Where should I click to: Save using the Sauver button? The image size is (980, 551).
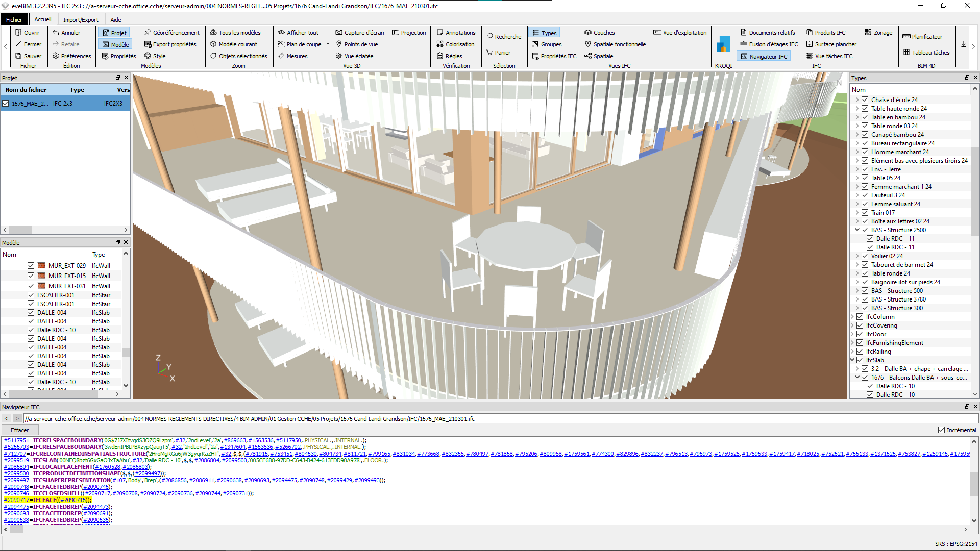pos(28,56)
